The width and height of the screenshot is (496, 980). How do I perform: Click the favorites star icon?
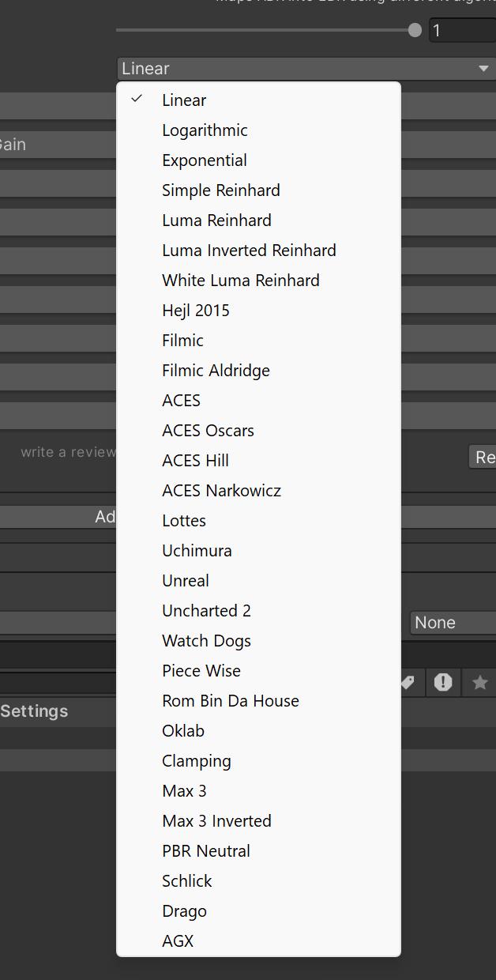click(479, 682)
